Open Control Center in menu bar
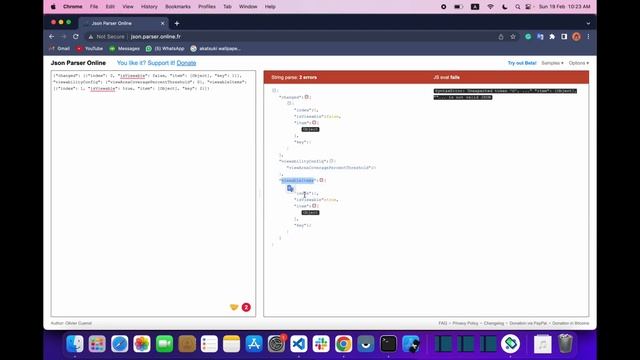This screenshot has height=360, width=640. click(528, 7)
